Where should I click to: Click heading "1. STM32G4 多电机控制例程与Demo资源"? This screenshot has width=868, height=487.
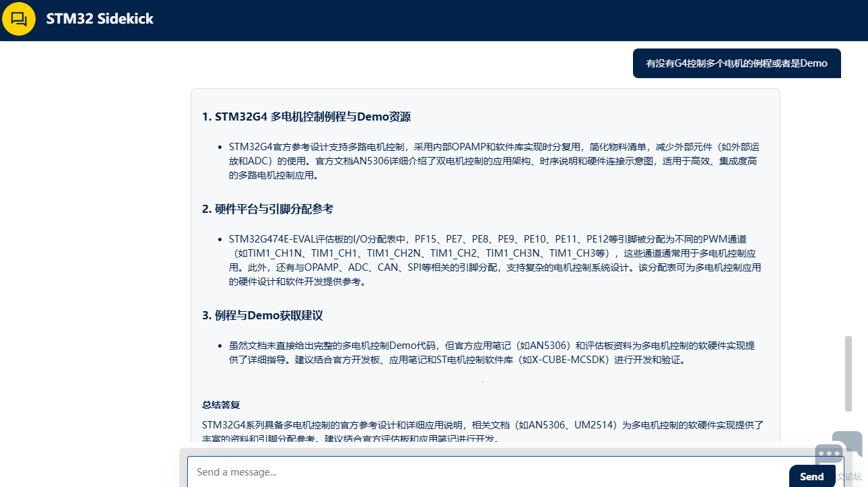click(x=306, y=117)
